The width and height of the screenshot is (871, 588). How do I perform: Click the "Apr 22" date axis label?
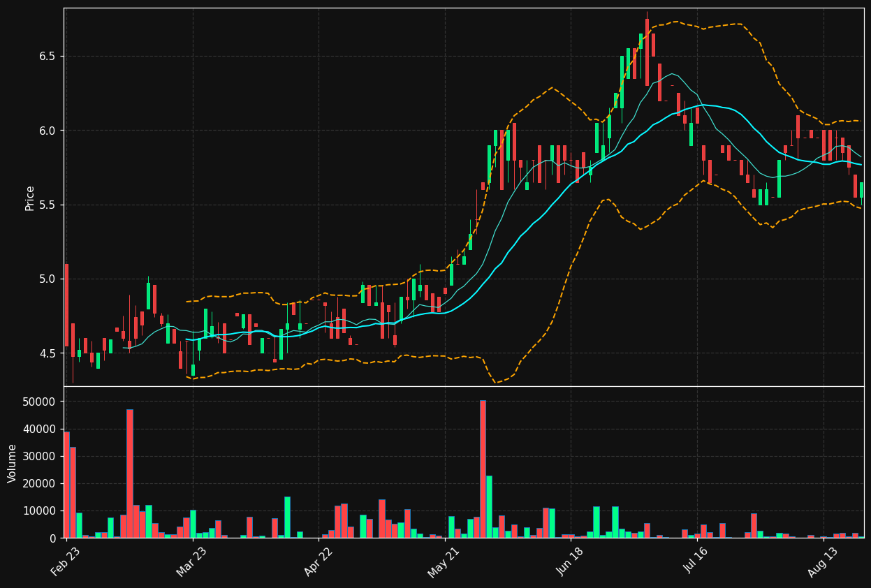319,561
